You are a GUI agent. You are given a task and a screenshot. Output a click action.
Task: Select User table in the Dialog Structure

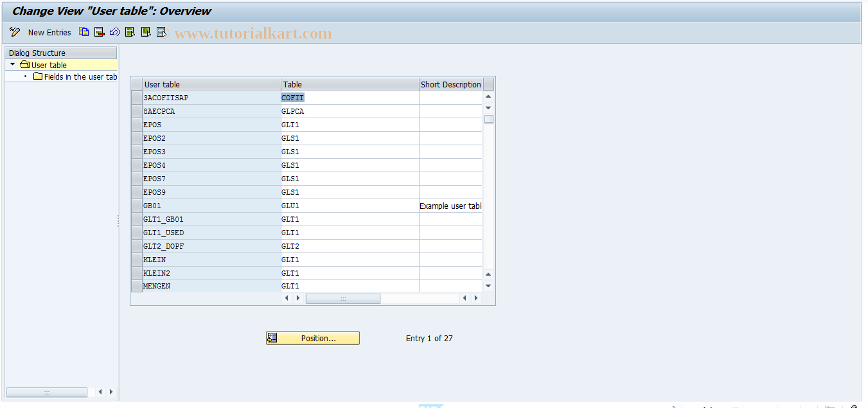click(x=49, y=64)
